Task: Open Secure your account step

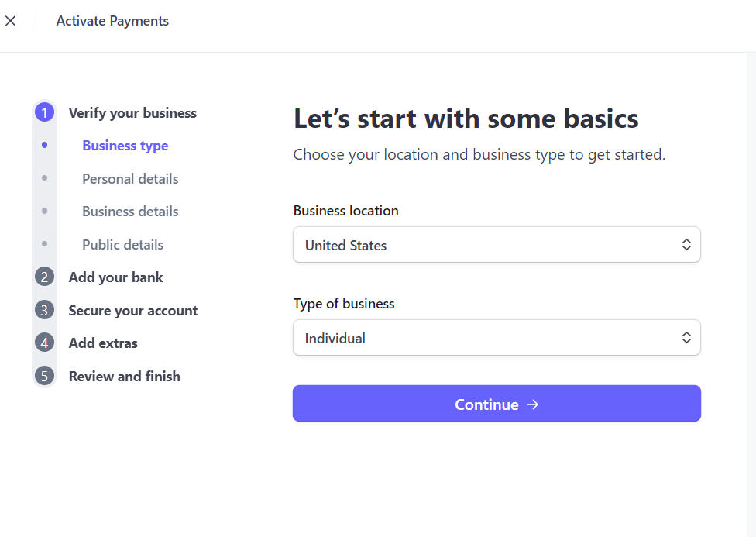Action: (133, 311)
